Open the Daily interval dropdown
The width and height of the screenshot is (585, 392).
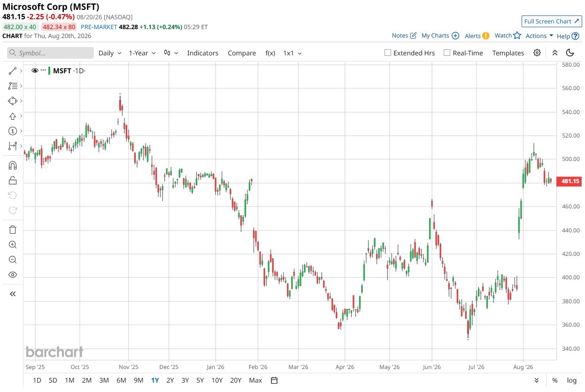(x=110, y=53)
